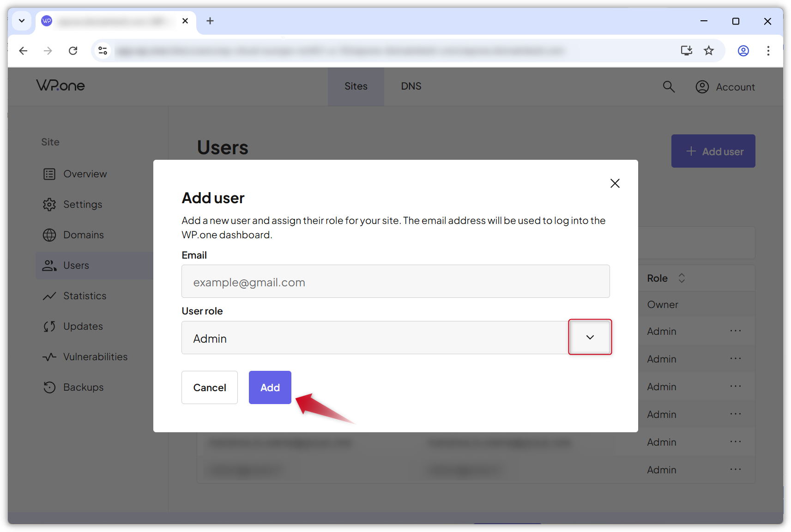This screenshot has height=532, width=791.
Task: Close the Add user dialog
Action: point(615,183)
